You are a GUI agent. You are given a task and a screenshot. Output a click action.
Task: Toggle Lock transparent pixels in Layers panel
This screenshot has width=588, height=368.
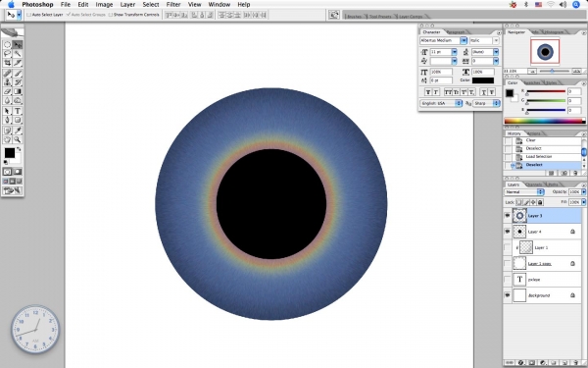coord(519,202)
